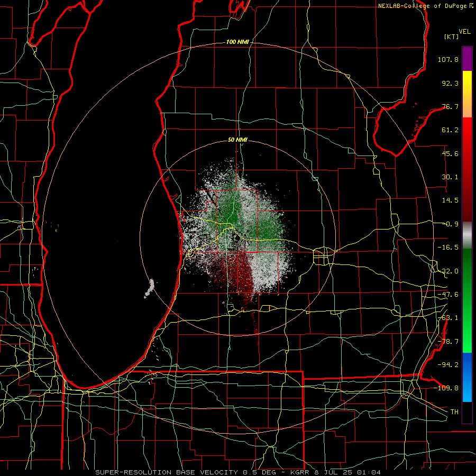Viewport: 476px width, 476px height.
Task: Click the -78.7 legend value
Action: (448, 342)
